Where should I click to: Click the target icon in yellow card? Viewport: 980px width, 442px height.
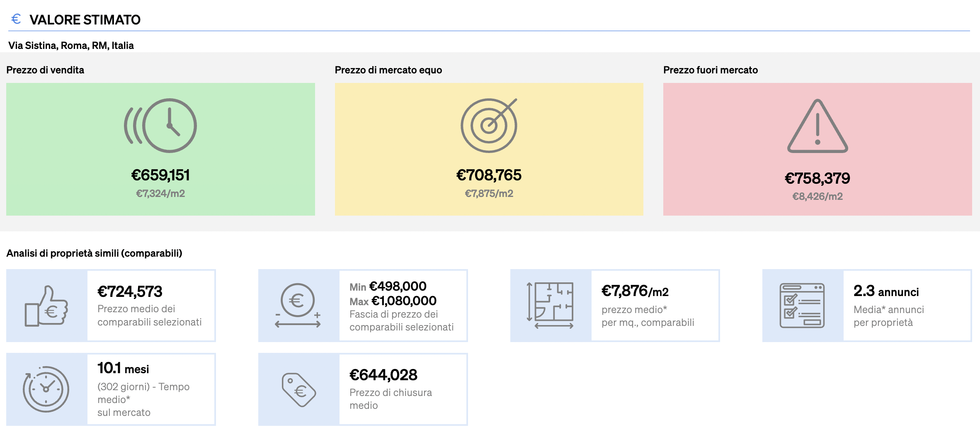coord(489,125)
